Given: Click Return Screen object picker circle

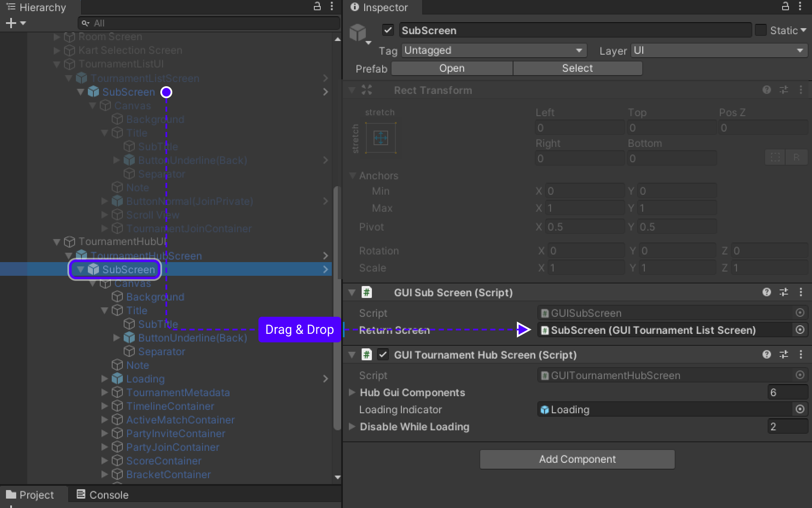Looking at the screenshot, I should click(x=800, y=330).
